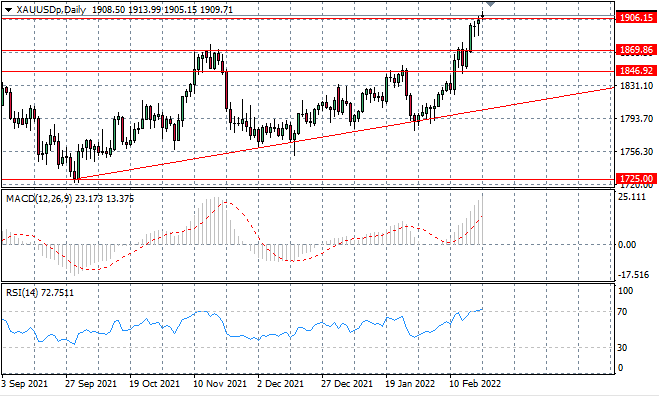659x397 pixels.
Task: Select the 1831.10 price axis value
Action: pyautogui.click(x=636, y=86)
